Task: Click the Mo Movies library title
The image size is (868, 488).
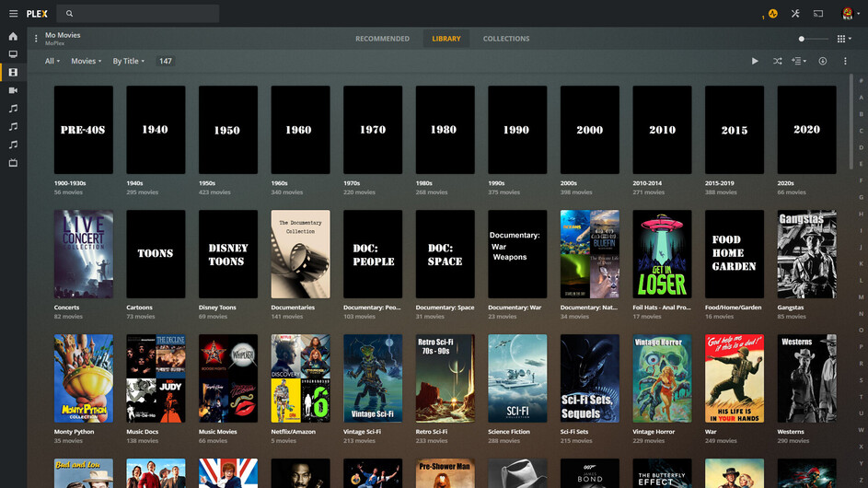Action: coord(63,35)
